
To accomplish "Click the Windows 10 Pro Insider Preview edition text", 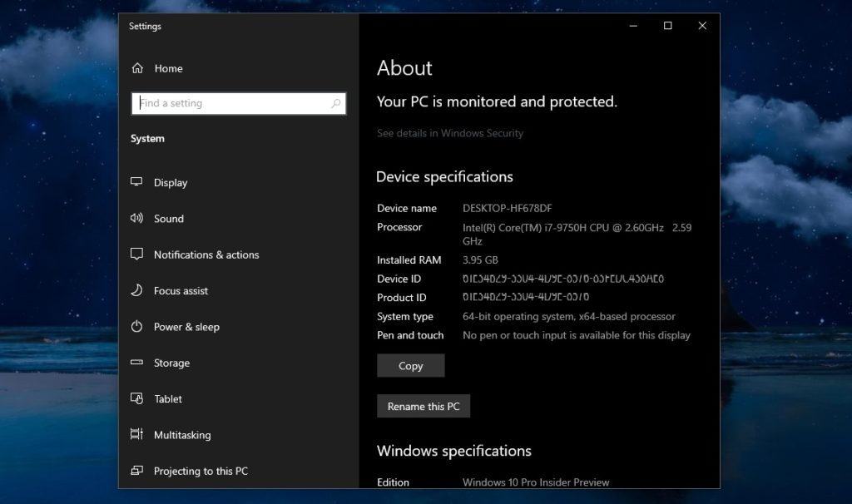I will click(535, 482).
